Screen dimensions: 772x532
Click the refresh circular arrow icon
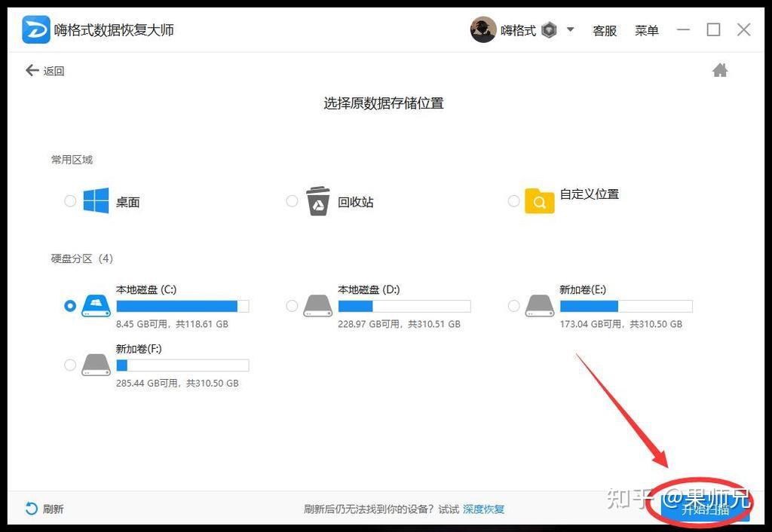point(31,509)
